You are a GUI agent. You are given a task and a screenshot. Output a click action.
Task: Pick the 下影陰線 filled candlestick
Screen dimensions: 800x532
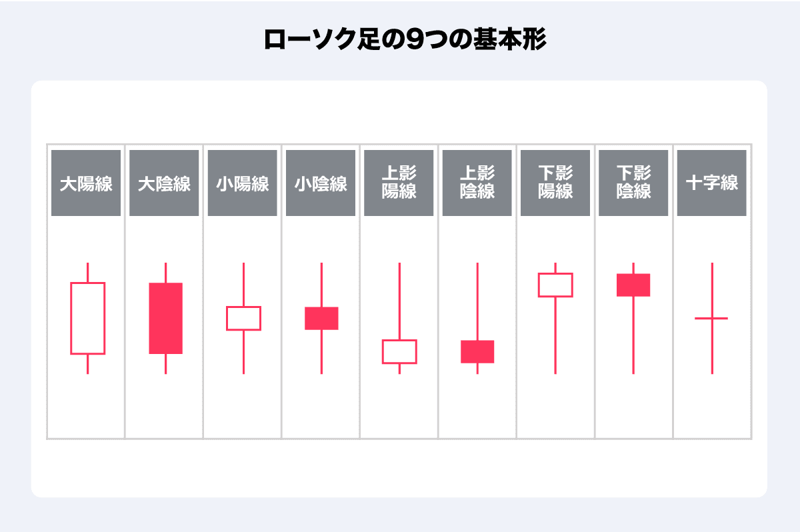(633, 285)
